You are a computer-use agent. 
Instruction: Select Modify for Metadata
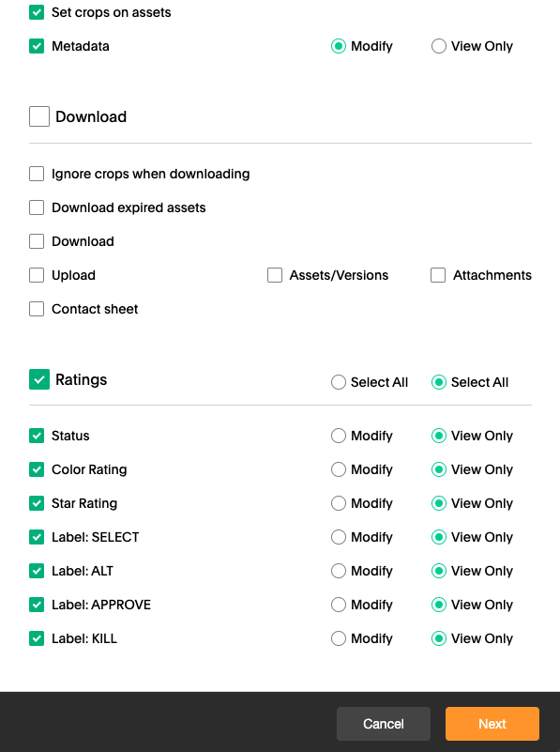(339, 46)
